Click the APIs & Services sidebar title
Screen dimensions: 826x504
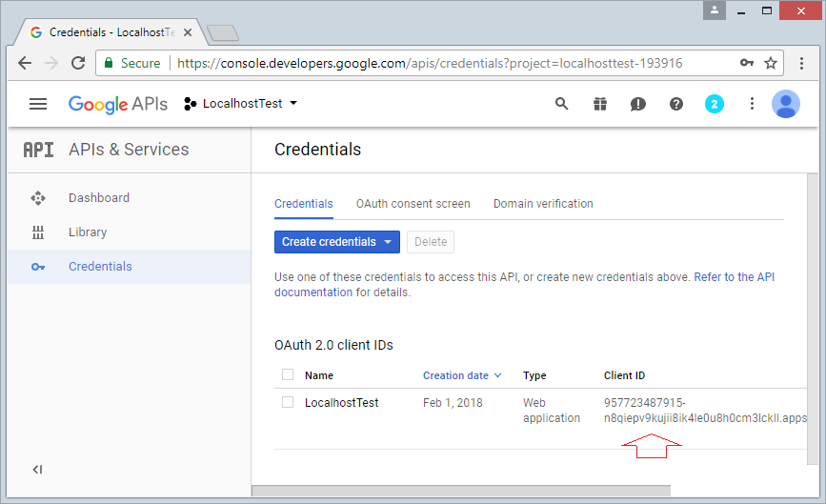[x=129, y=150]
